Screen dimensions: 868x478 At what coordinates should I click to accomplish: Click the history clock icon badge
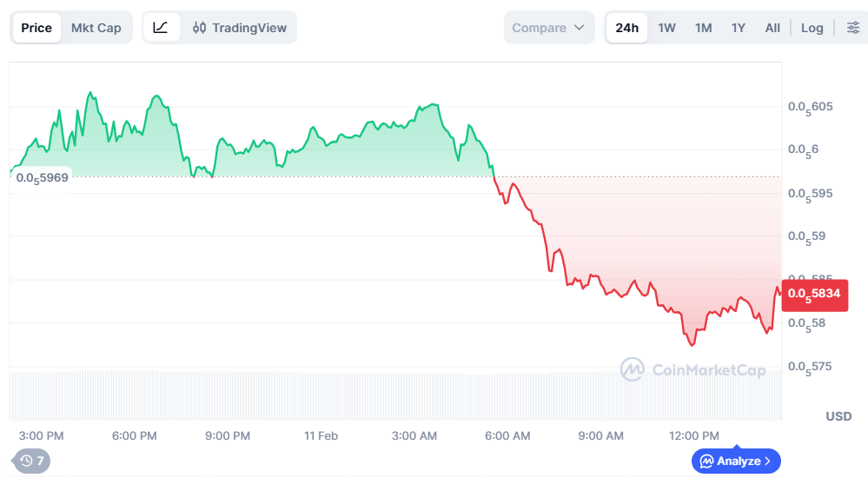click(x=31, y=461)
